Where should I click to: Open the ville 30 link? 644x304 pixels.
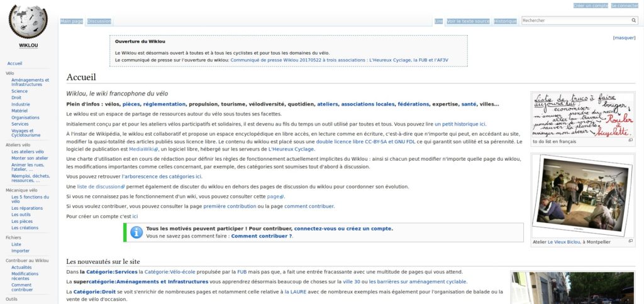(351, 282)
